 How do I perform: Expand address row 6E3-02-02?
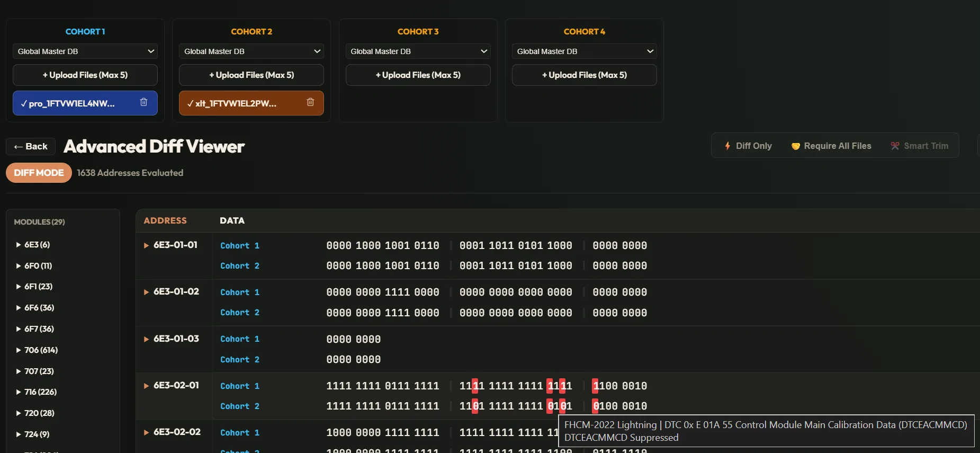click(147, 432)
